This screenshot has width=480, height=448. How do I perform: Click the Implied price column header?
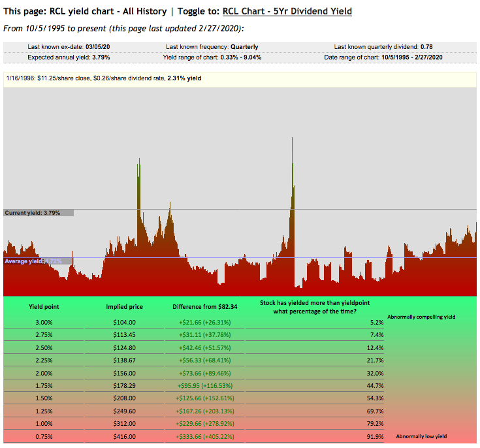coord(124,307)
